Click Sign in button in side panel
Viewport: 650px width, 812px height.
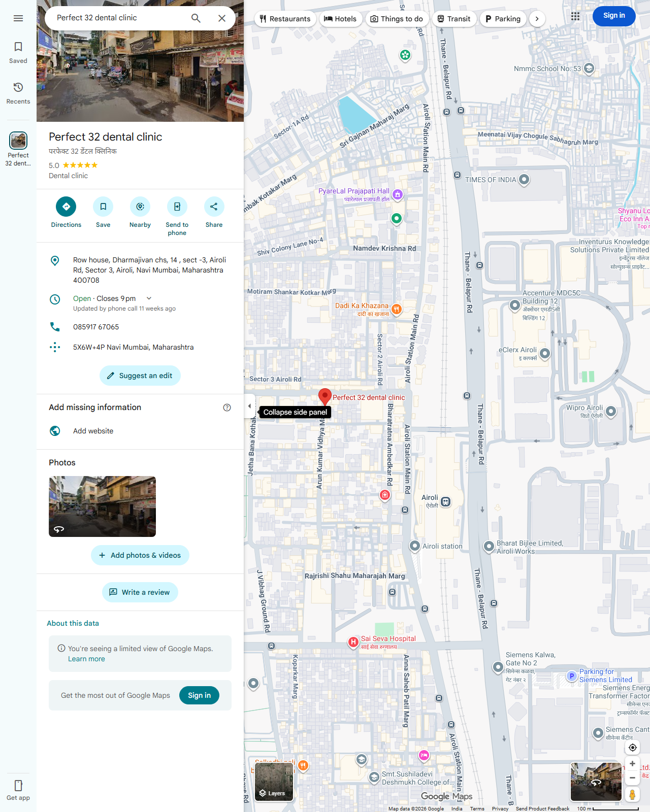[x=199, y=695]
